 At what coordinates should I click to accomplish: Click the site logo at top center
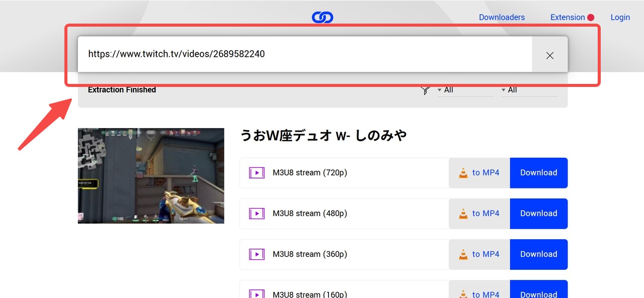click(x=322, y=17)
